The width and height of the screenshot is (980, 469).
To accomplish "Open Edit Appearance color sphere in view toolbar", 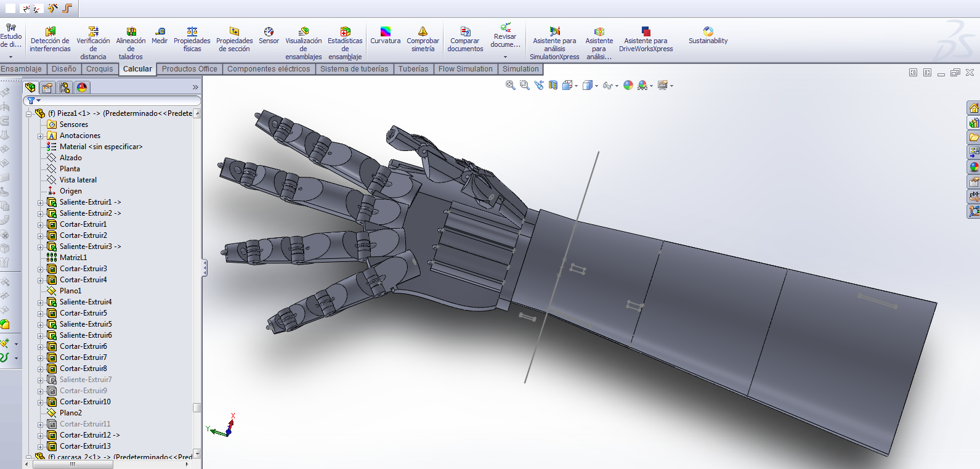I will coord(628,86).
